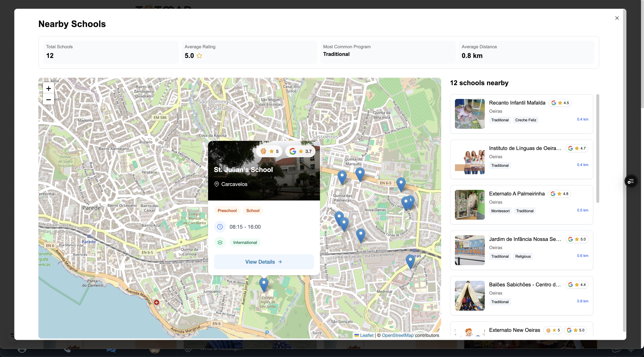Click the Google 4.8 rating on Externato Palmeirinha
The height and width of the screenshot is (357, 644).
[559, 194]
